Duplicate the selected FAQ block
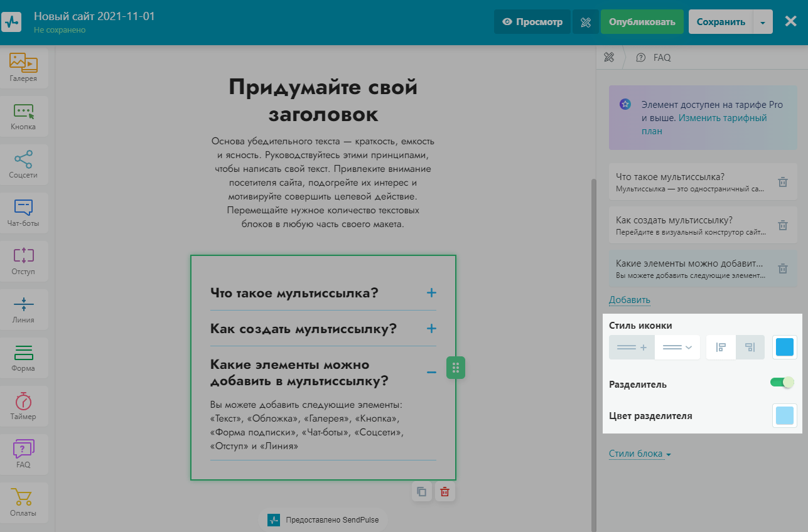Image resolution: width=808 pixels, height=532 pixels. point(422,492)
